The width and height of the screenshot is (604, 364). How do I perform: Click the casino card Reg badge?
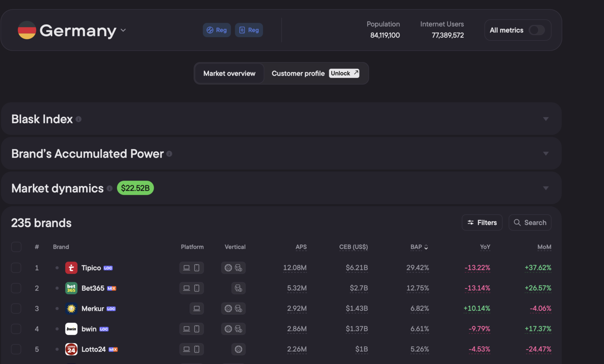click(x=249, y=30)
